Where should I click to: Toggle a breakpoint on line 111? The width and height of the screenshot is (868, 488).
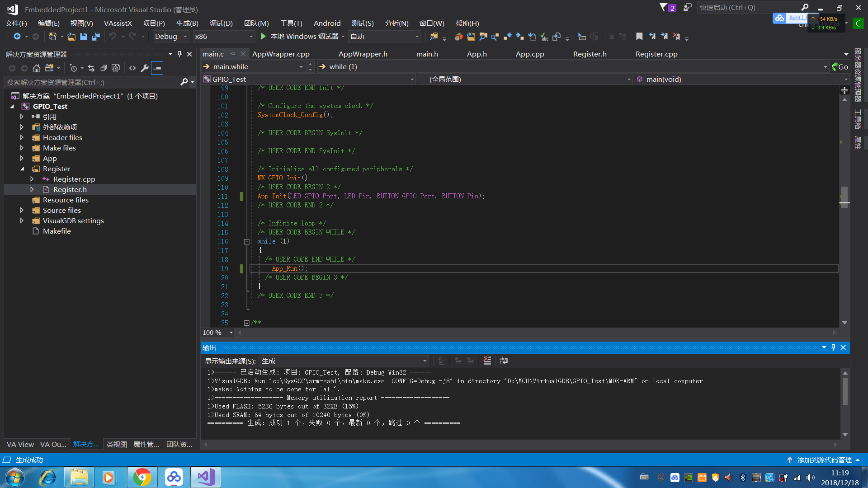point(208,196)
